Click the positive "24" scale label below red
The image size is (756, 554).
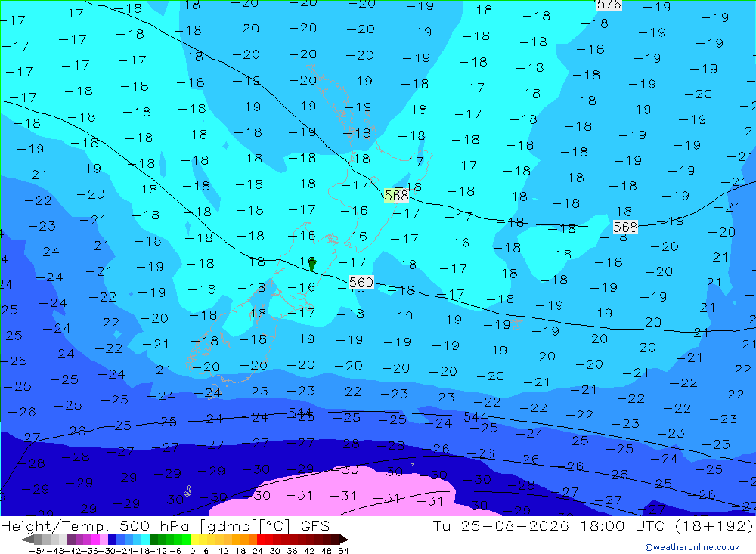(258, 551)
